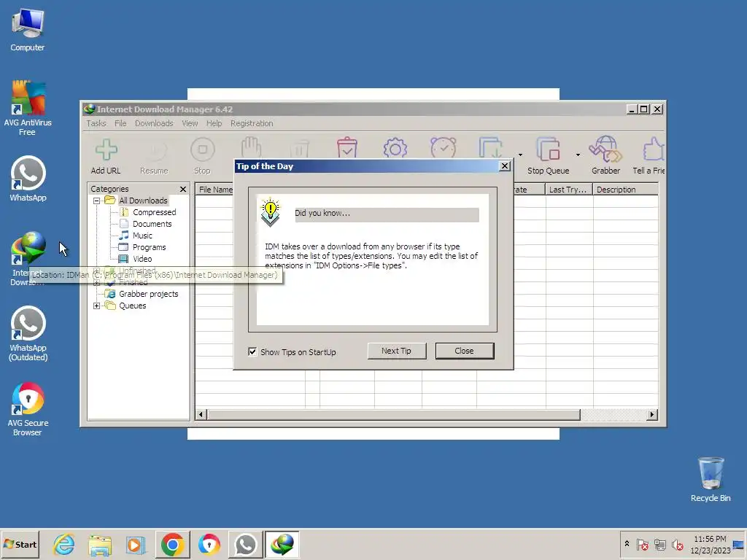The width and height of the screenshot is (747, 560).
Task: Select the AVG AntiVirus Free desktop icon
Action: [x=28, y=108]
